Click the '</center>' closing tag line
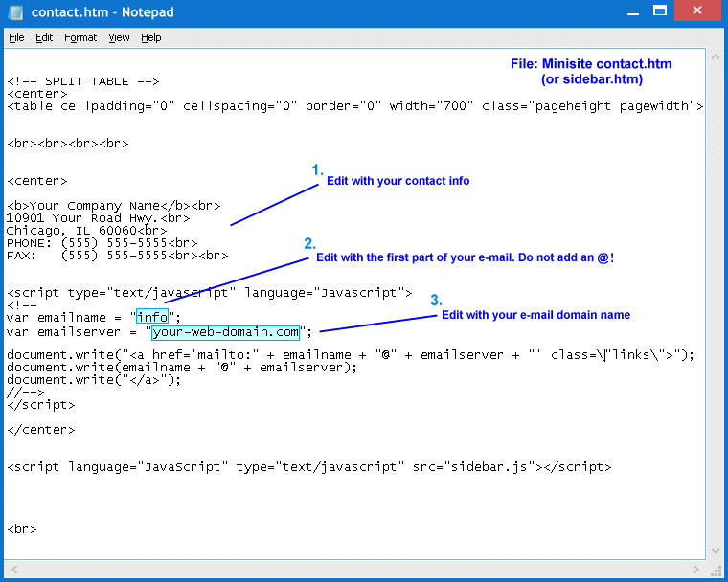Image resolution: width=728 pixels, height=582 pixels. pyautogui.click(x=41, y=430)
